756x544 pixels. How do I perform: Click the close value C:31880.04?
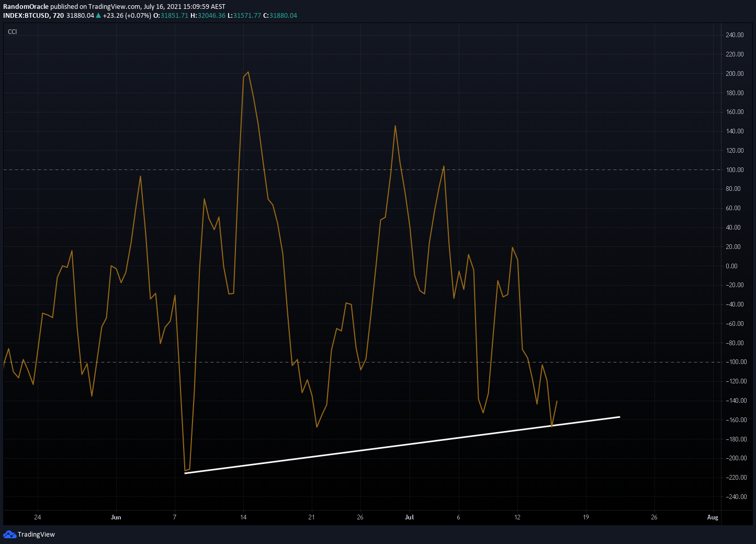tap(280, 16)
